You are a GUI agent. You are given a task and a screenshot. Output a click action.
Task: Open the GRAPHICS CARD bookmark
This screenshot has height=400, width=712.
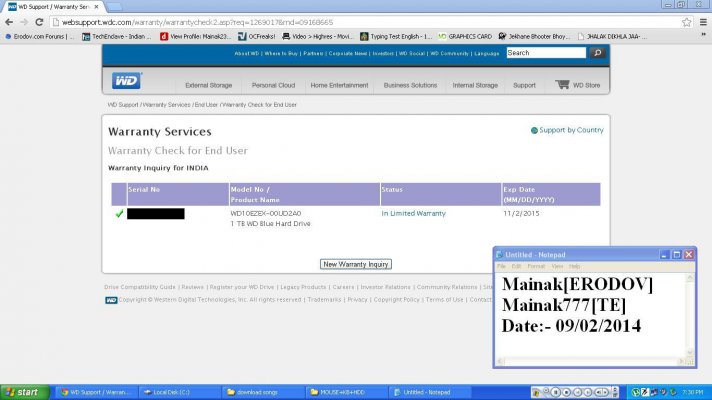pos(465,36)
